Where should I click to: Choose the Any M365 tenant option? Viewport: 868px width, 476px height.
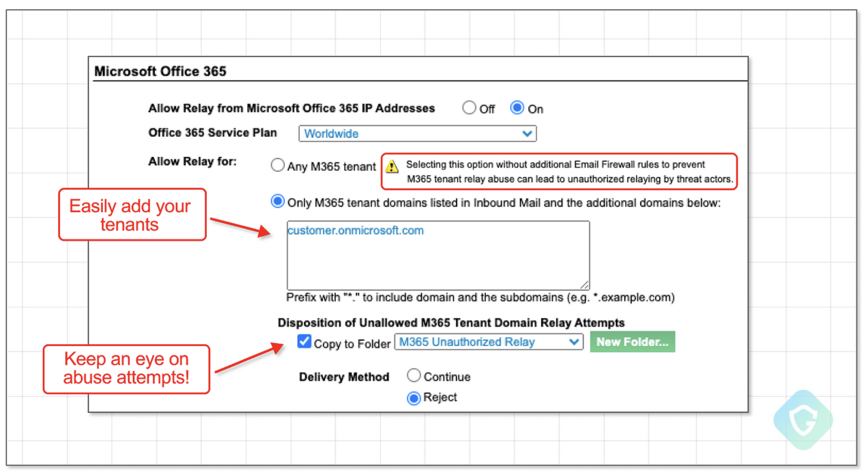coord(278,165)
